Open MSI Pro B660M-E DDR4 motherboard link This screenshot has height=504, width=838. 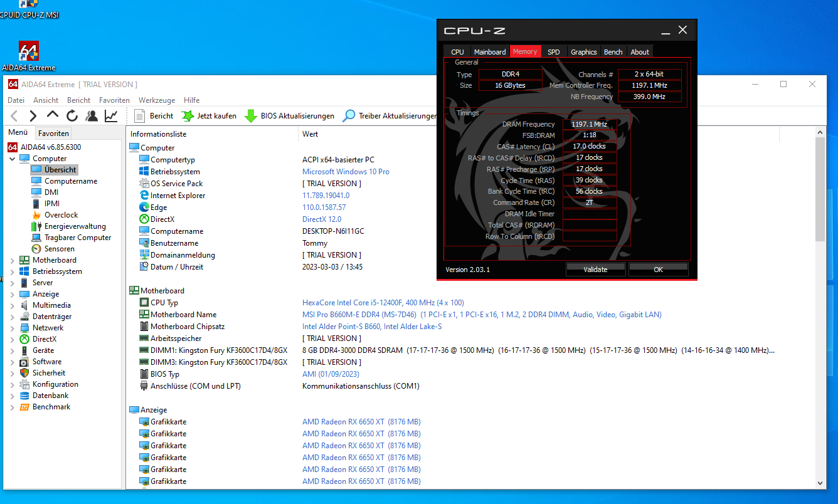point(482,315)
